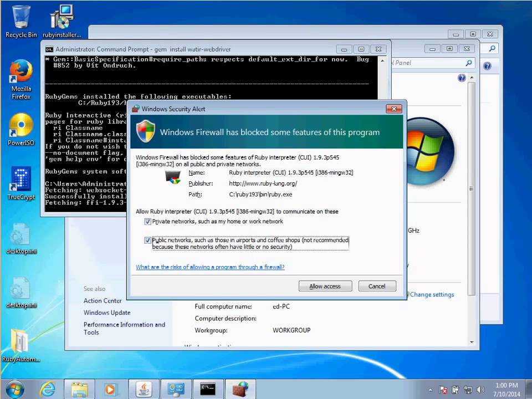Open Action Center link in System window

click(x=103, y=300)
